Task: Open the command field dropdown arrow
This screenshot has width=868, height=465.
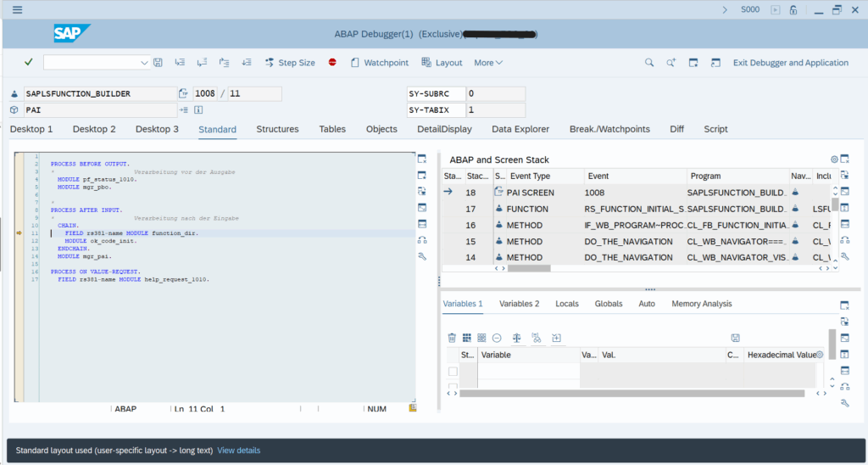Action: pos(144,63)
